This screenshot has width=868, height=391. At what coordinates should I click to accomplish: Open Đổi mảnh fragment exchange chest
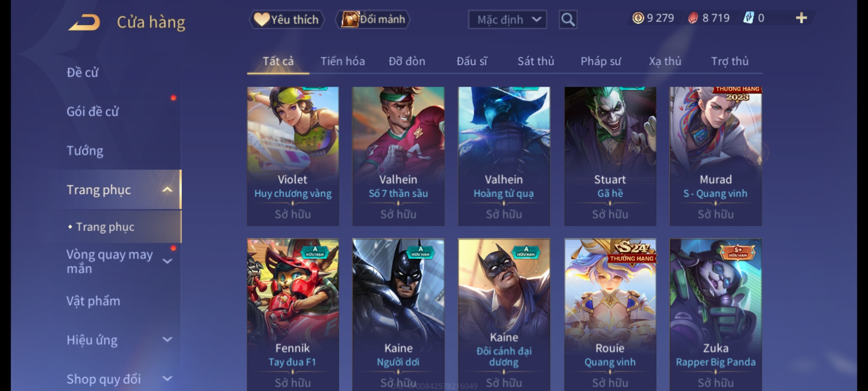[373, 19]
